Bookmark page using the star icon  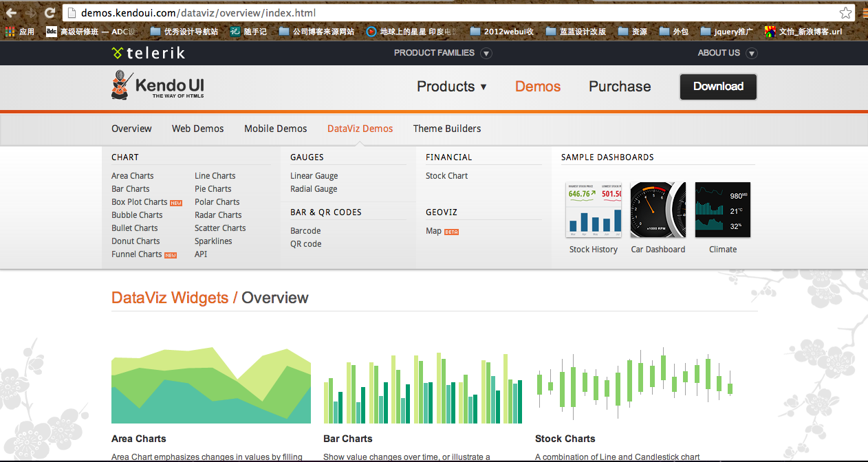[x=845, y=13]
